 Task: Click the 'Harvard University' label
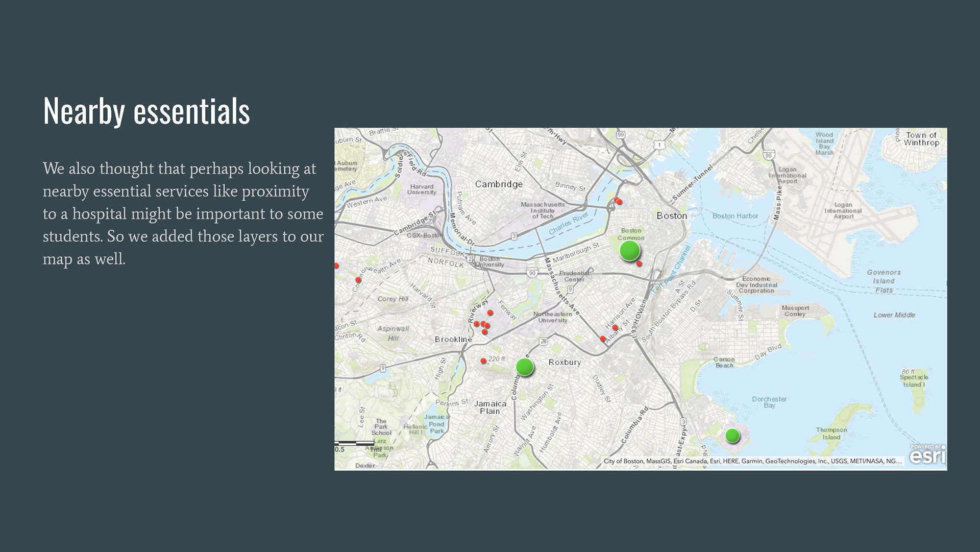coord(422,189)
